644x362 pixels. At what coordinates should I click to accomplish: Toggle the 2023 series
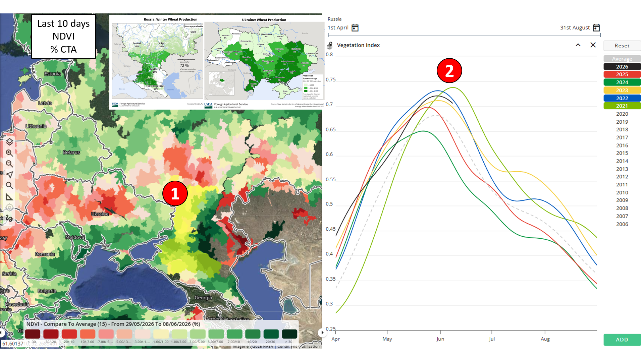622,90
